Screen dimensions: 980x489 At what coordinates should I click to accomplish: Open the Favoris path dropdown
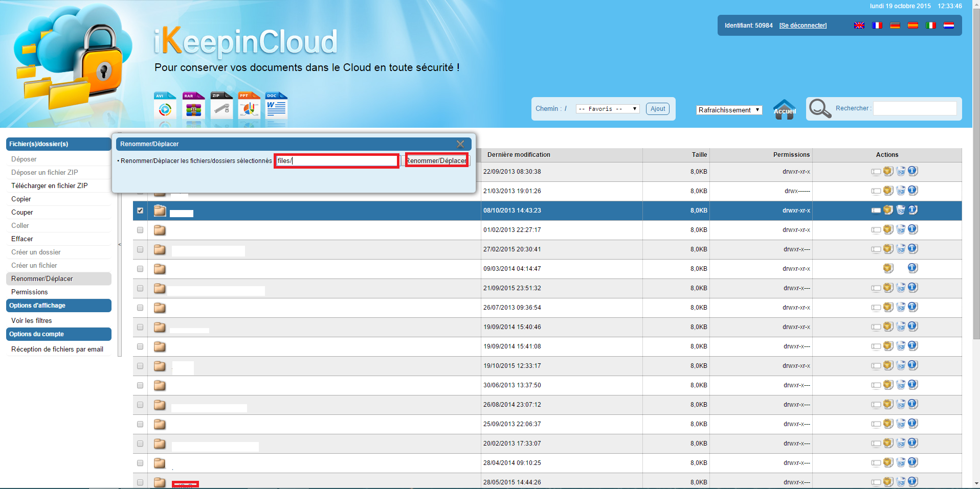[607, 108]
